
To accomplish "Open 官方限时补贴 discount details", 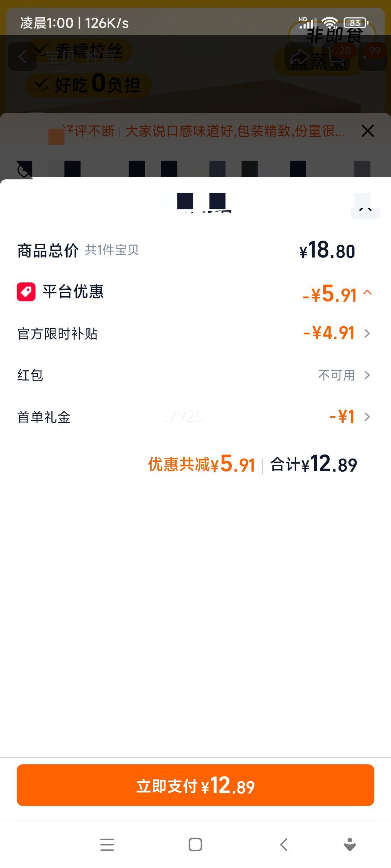I will click(x=367, y=333).
